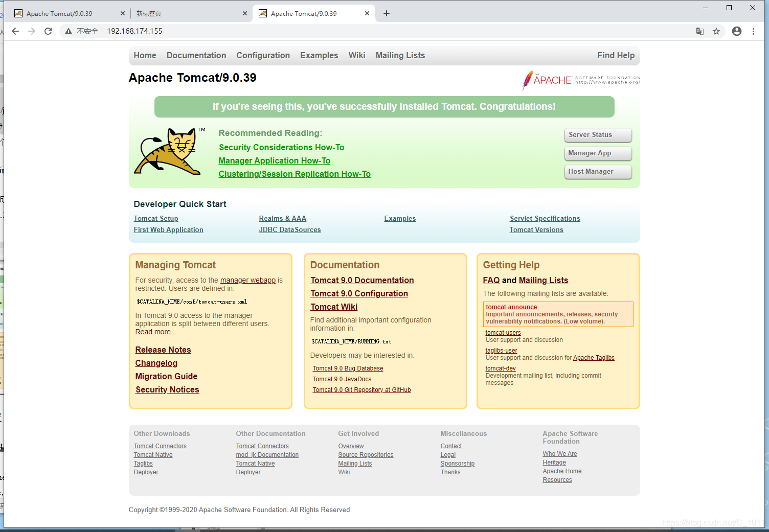
Task: Click the Manager App button
Action: (x=598, y=153)
